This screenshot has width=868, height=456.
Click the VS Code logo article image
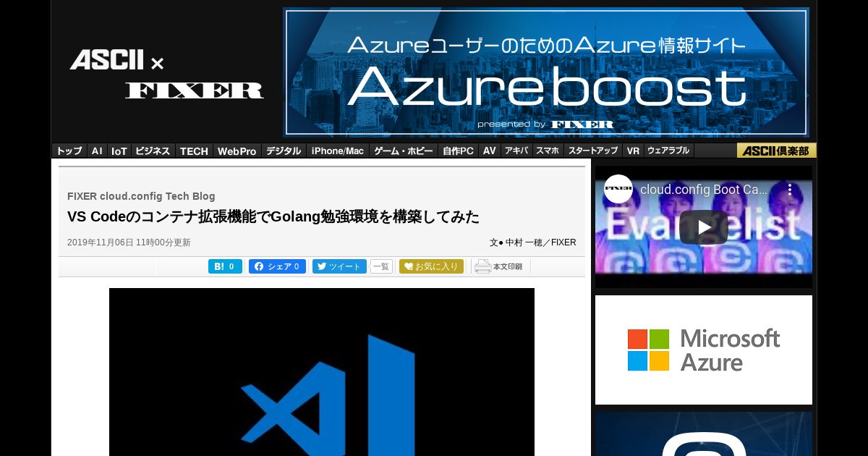[322, 372]
